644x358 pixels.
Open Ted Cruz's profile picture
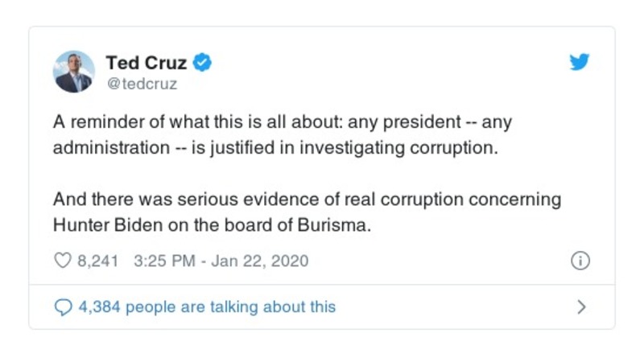pyautogui.click(x=74, y=72)
